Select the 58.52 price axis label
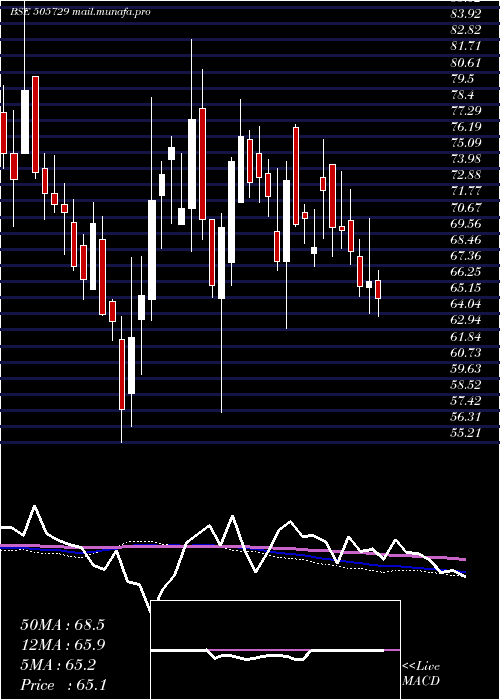The height and width of the screenshot is (700, 500). (x=466, y=385)
